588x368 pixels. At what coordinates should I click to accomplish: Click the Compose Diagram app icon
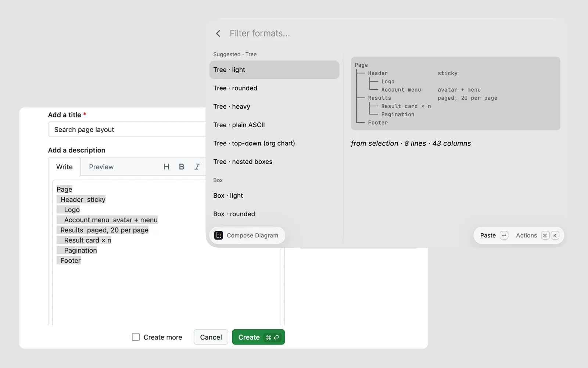[x=219, y=236]
